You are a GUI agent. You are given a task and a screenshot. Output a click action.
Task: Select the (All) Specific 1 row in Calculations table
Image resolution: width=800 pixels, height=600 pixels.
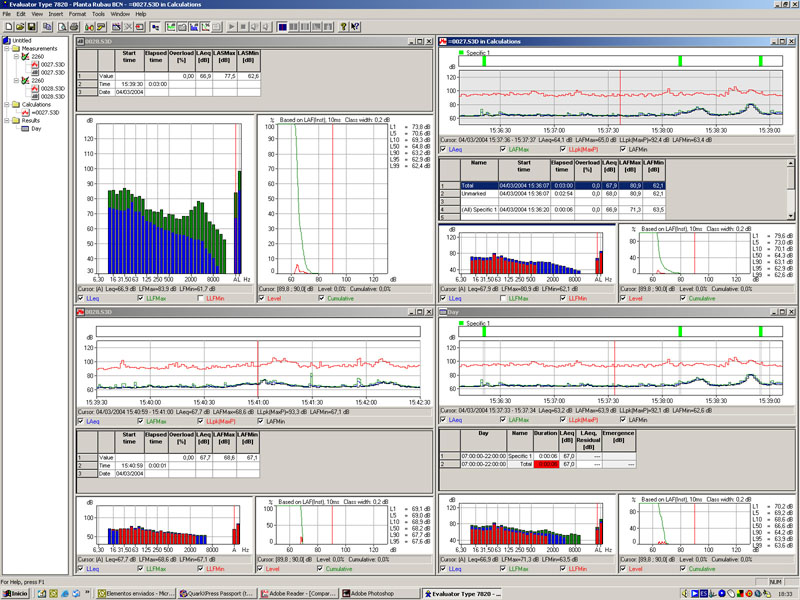tap(552, 210)
